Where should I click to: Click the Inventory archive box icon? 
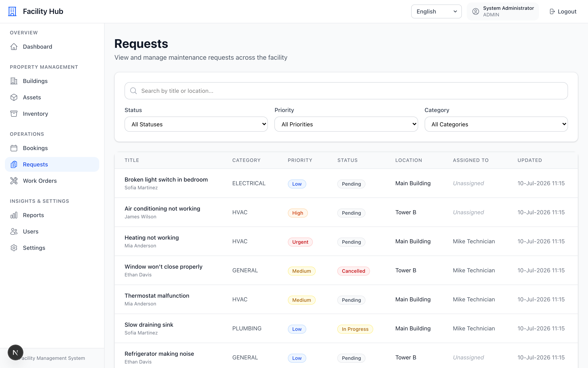pos(14,114)
